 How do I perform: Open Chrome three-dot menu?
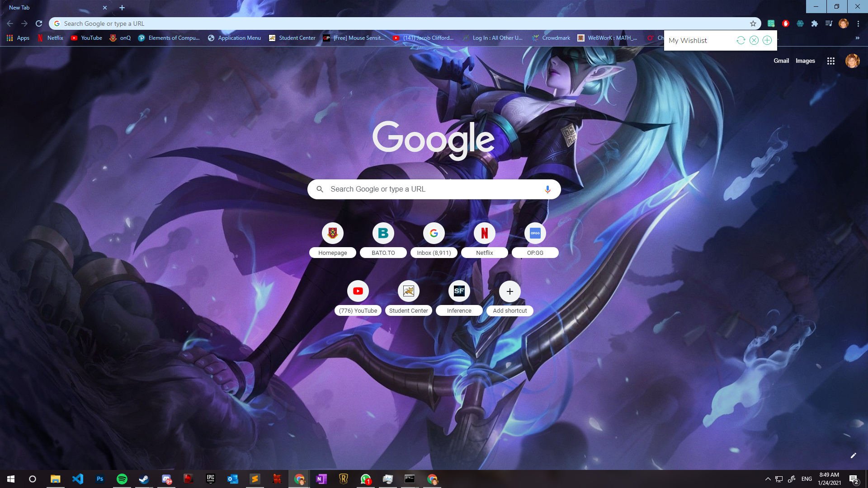[858, 24]
